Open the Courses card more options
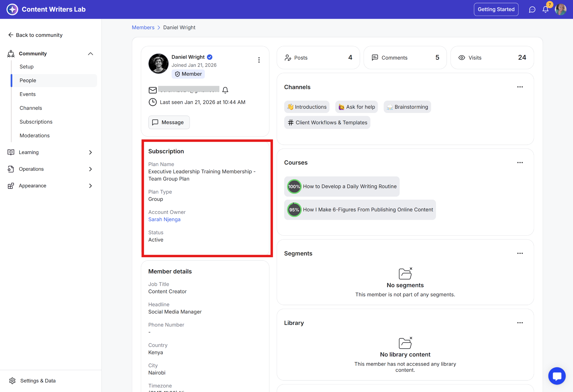 520,162
